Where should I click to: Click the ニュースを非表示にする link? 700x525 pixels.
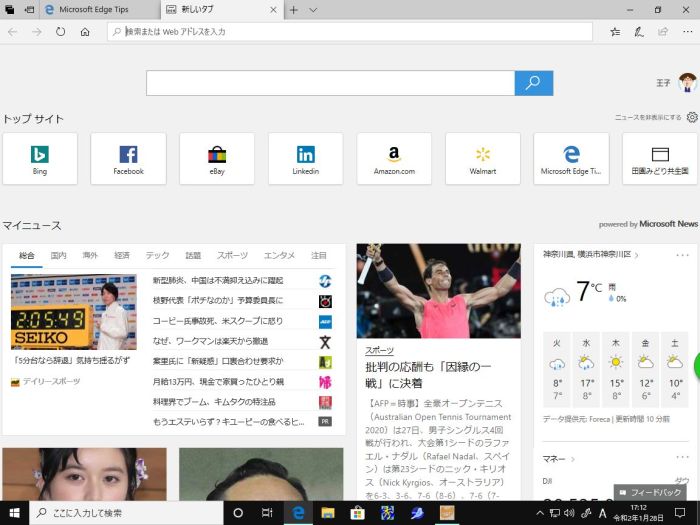[648, 117]
